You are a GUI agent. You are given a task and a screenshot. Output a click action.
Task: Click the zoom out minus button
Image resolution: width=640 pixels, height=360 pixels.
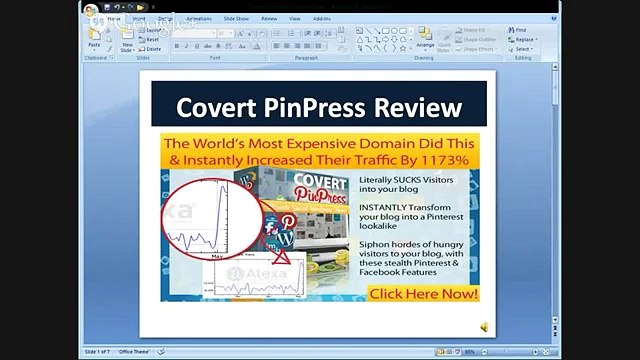tap(484, 352)
